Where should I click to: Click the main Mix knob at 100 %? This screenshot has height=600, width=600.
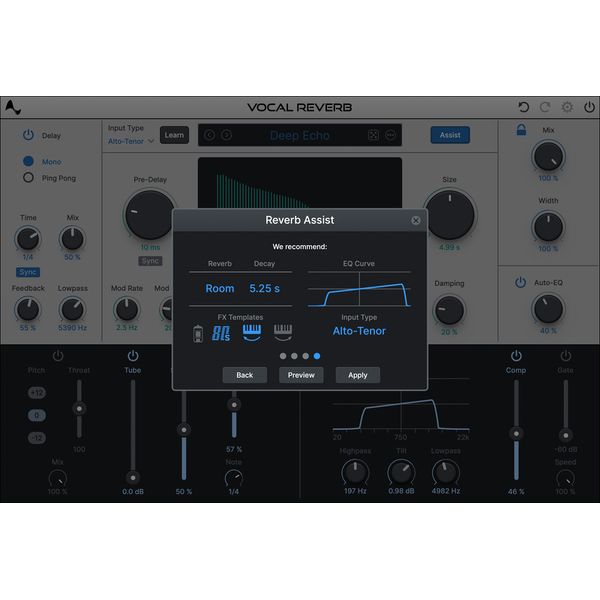[548, 156]
